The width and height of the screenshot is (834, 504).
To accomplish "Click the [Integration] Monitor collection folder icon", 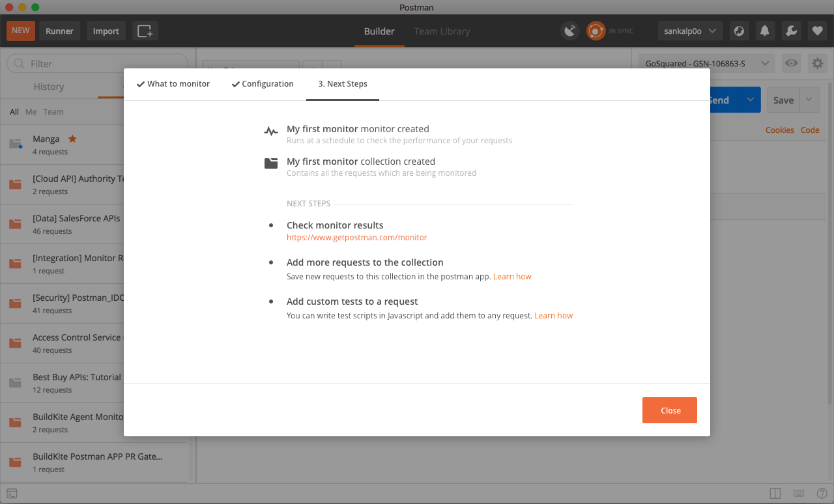I will tap(16, 264).
